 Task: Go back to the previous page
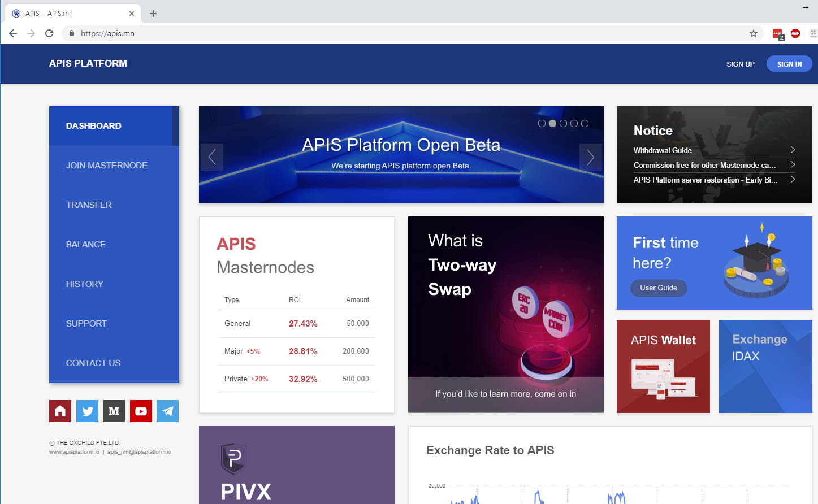[13, 33]
